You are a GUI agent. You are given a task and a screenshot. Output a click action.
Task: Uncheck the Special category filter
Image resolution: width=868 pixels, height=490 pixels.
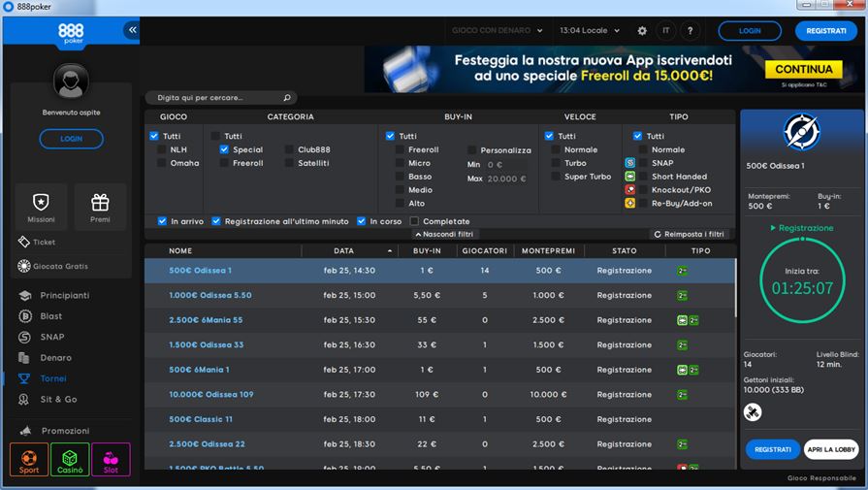coord(224,149)
